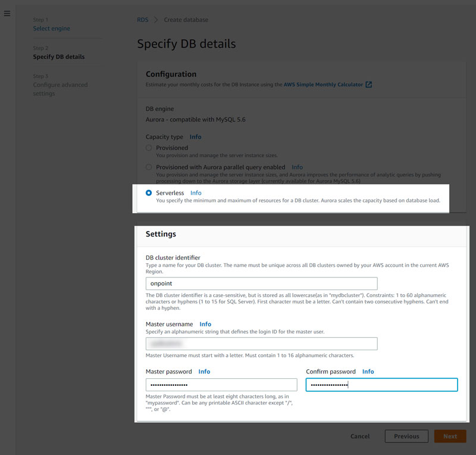Click the breadcrumb chevron after RDS

(156, 20)
